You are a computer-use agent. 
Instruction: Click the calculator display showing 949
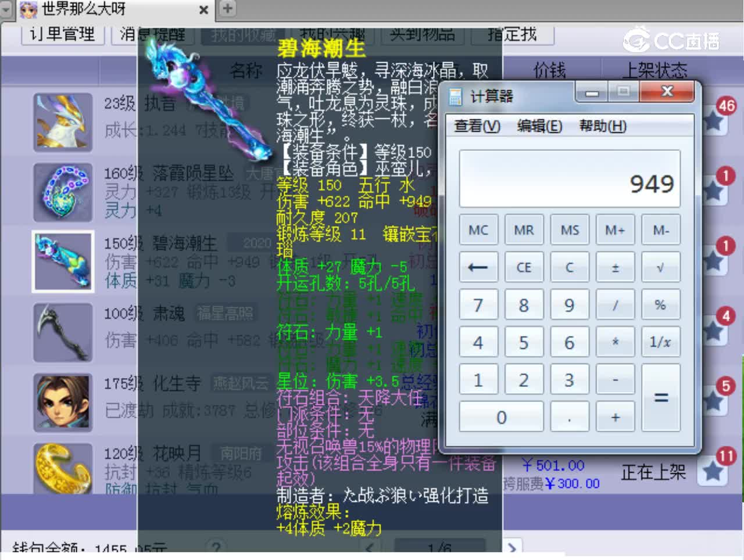(x=570, y=178)
